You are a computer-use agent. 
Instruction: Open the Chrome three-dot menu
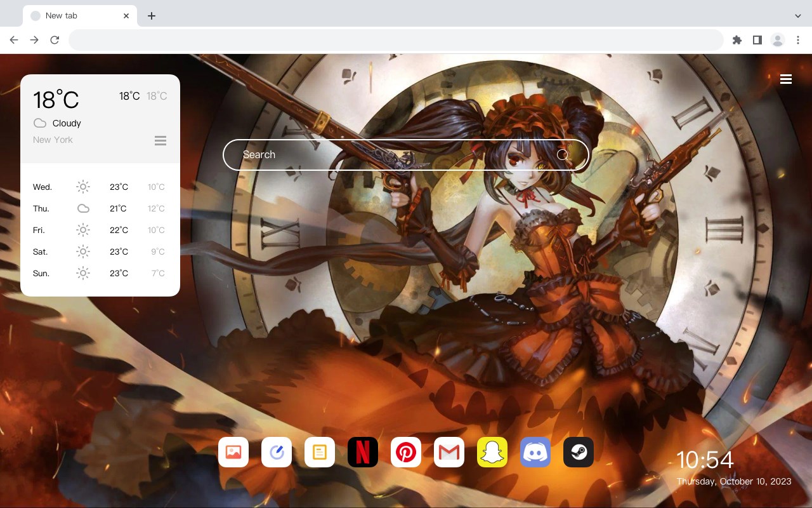(x=798, y=40)
